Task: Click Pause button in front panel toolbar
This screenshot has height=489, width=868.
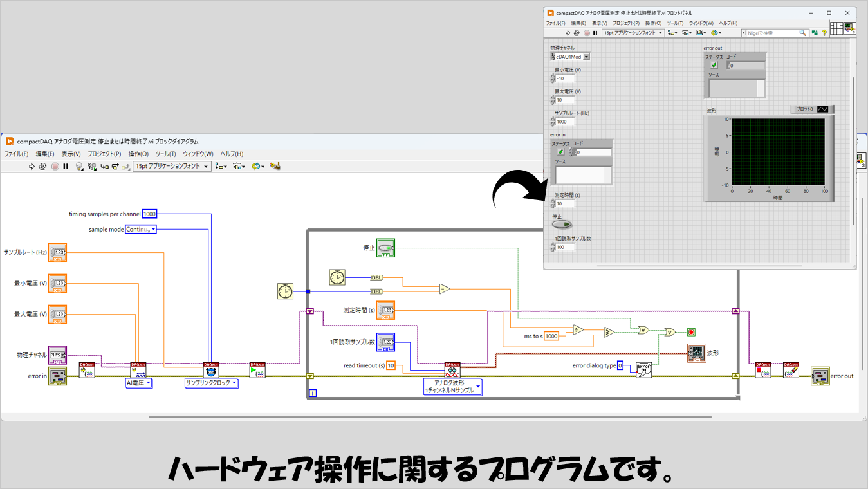Action: point(595,33)
